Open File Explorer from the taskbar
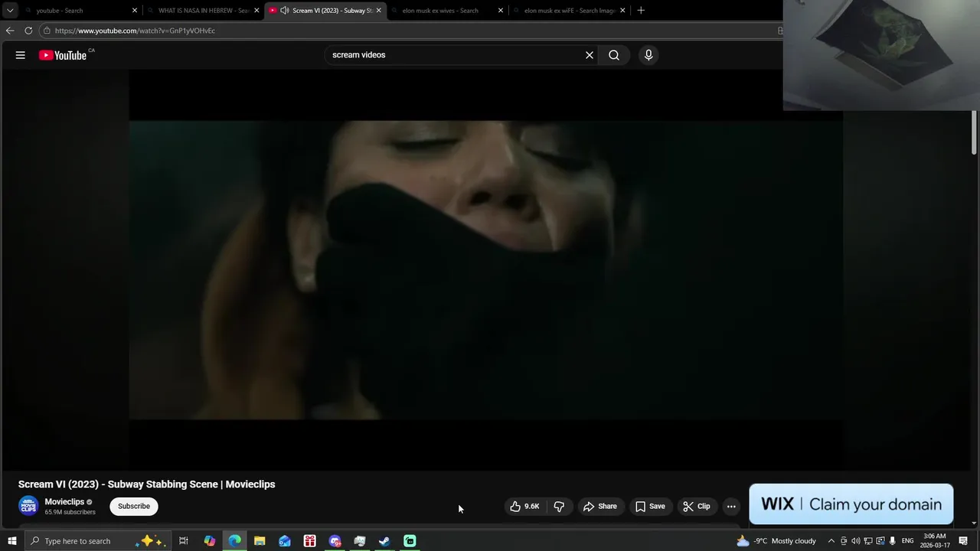 (260, 541)
